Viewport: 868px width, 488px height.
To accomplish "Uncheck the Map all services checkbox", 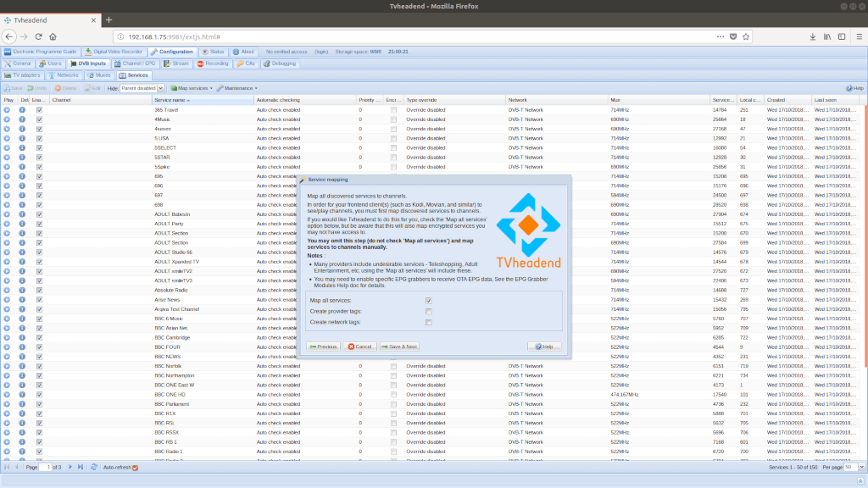I will 429,301.
